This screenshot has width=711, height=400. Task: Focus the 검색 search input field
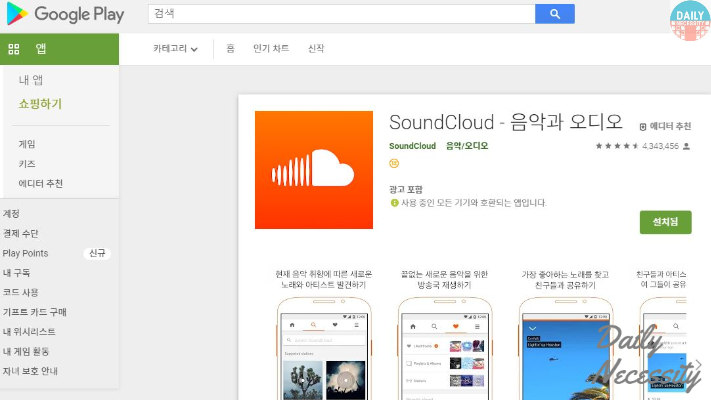(341, 14)
